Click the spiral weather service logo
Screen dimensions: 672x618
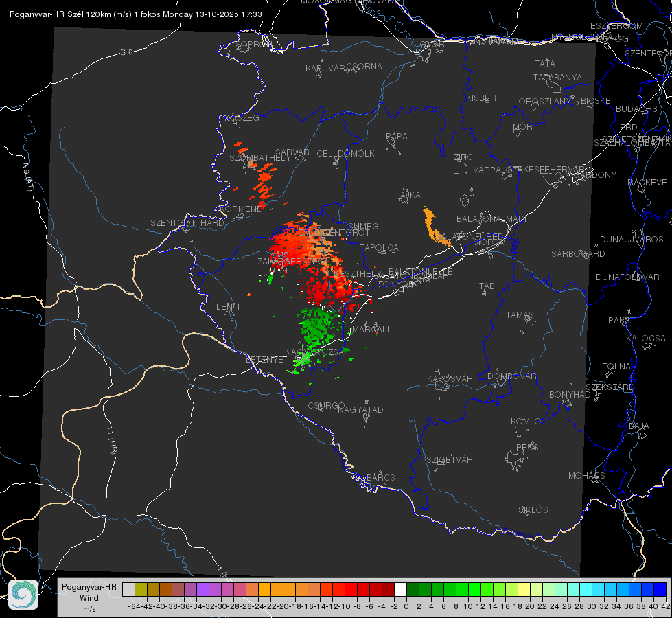coord(23,595)
